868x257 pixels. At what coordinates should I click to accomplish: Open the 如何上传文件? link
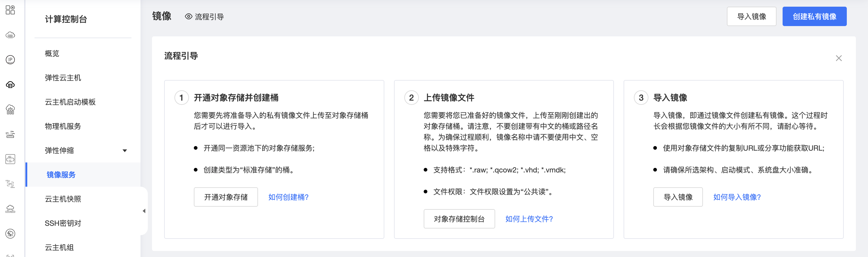pos(529,219)
